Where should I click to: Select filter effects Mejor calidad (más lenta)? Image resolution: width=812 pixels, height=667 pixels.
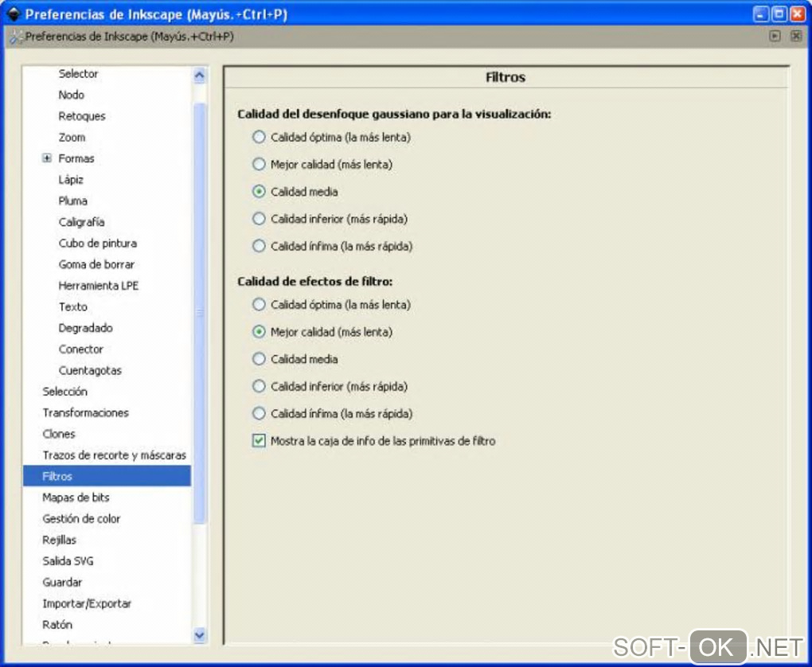click(259, 332)
